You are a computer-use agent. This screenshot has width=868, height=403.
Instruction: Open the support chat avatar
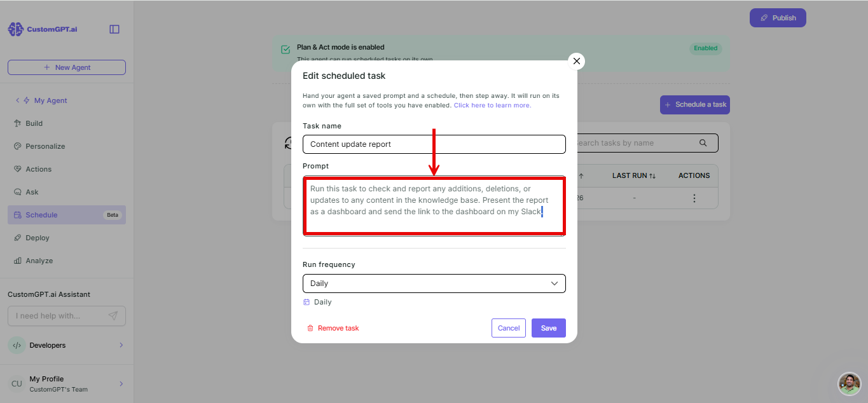[x=849, y=383]
